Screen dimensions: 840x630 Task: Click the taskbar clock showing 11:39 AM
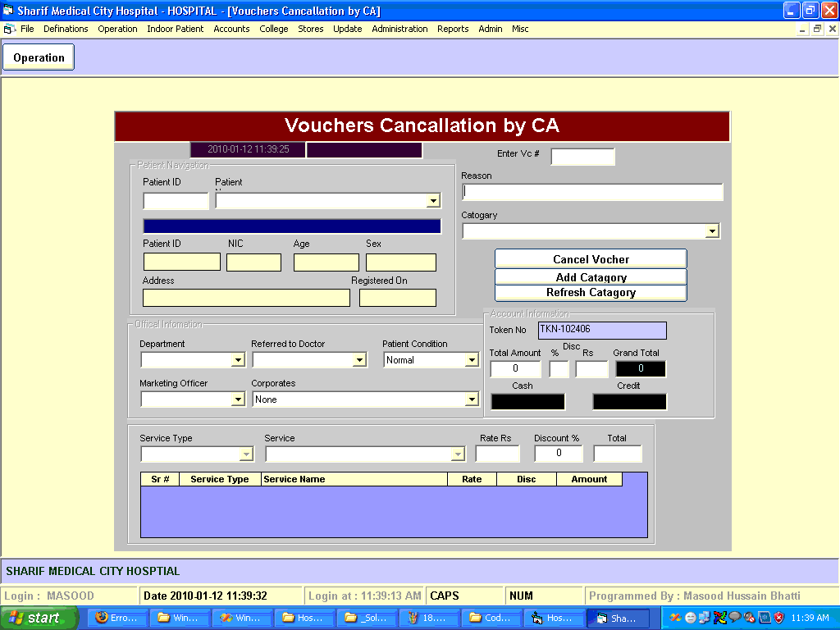click(x=810, y=618)
